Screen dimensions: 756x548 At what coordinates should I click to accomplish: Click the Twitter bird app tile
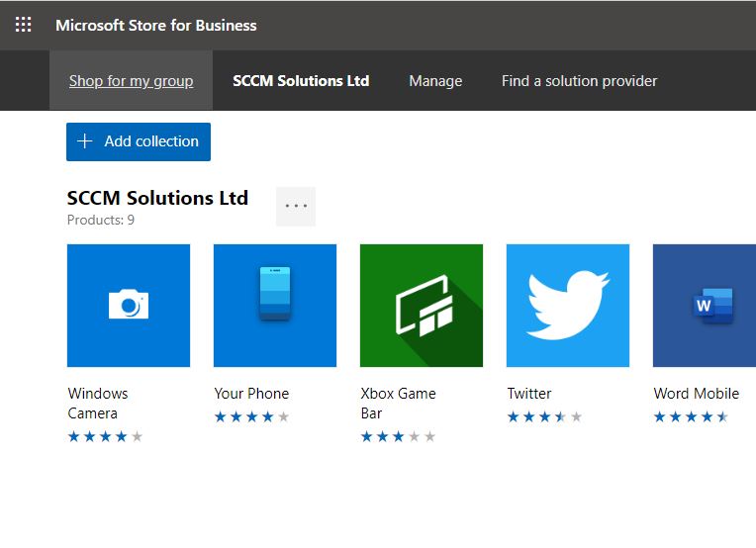coord(568,306)
